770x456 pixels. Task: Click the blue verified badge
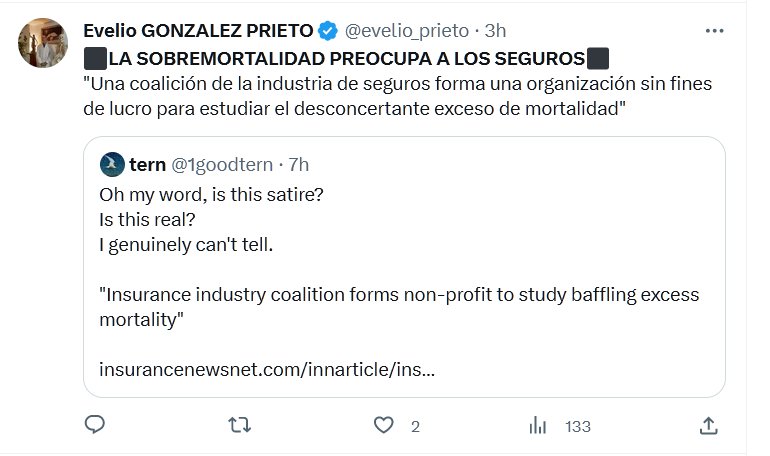(328, 31)
